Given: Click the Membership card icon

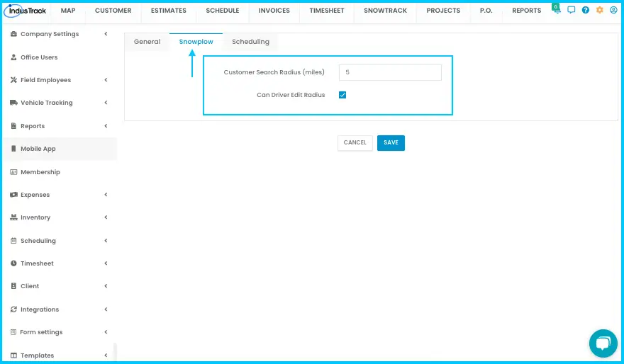Looking at the screenshot, I should tap(13, 172).
